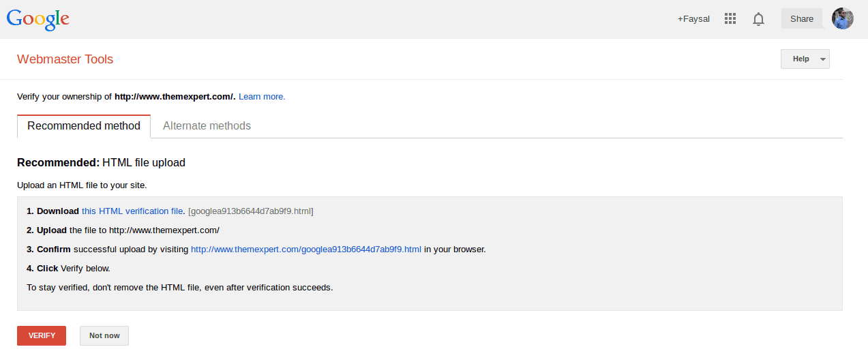
Task: Expand the Help dropdown
Action: [805, 59]
